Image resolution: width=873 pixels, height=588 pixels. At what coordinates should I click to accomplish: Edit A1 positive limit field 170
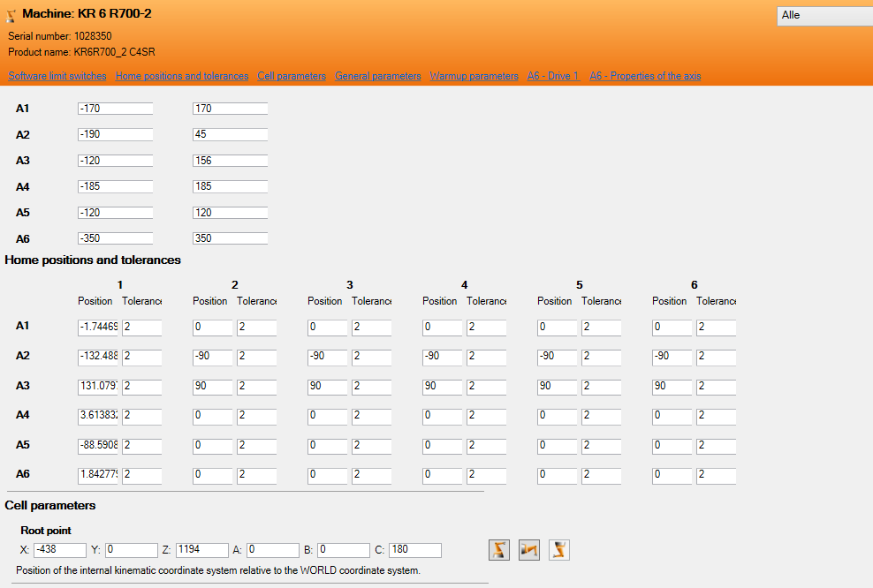click(x=230, y=109)
